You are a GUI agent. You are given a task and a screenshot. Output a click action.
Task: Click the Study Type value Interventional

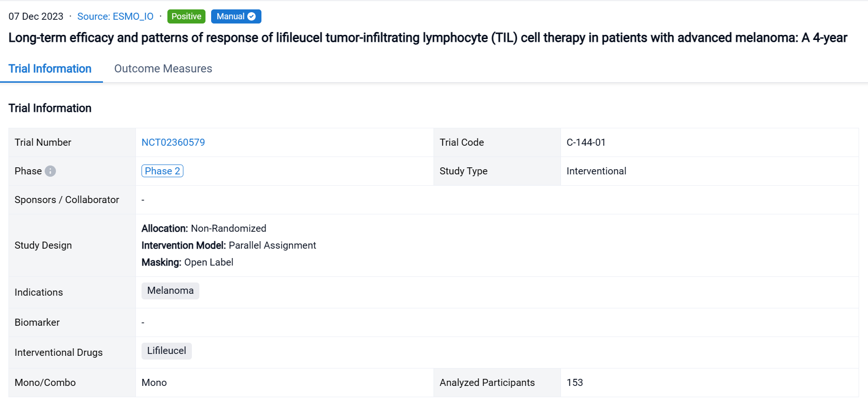(x=596, y=171)
